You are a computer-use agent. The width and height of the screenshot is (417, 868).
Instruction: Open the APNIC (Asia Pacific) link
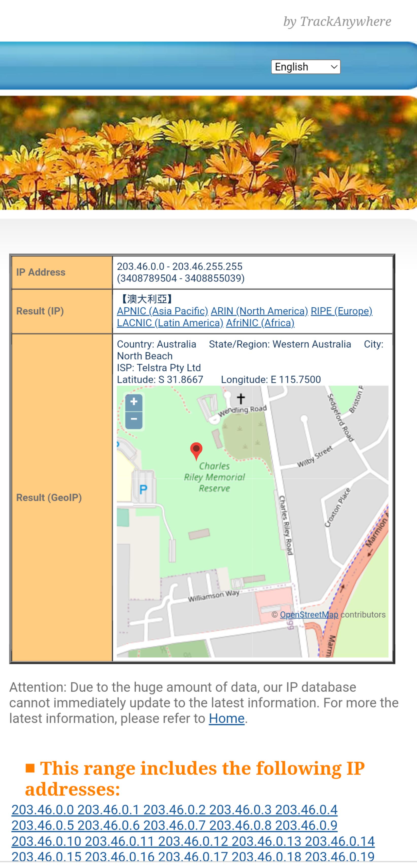162,311
